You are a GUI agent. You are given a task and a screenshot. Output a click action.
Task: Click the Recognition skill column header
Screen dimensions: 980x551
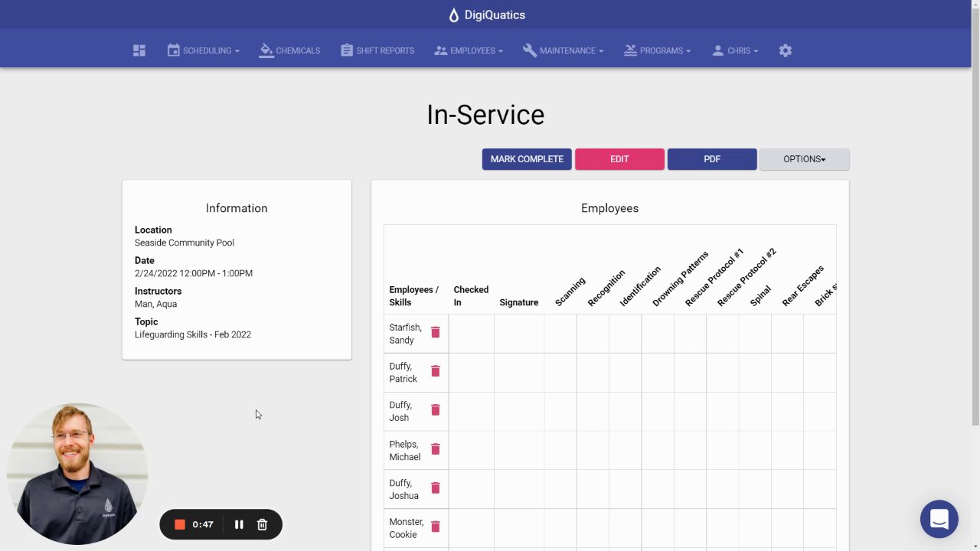pyautogui.click(x=606, y=288)
